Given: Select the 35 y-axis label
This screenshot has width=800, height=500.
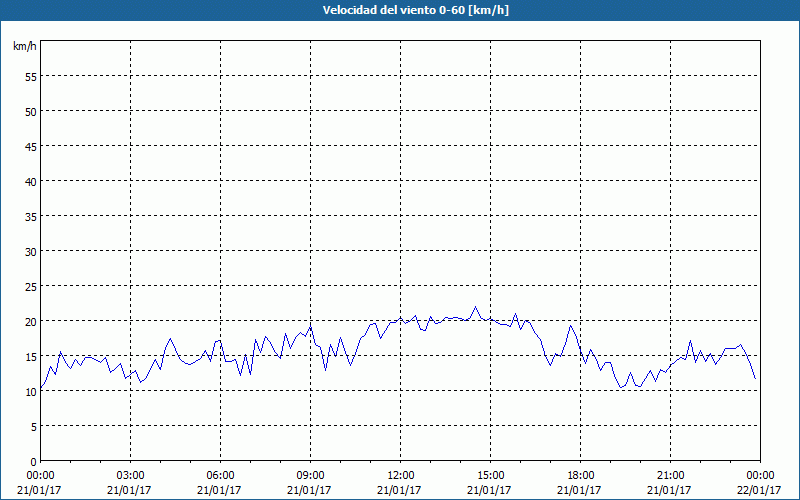Looking at the screenshot, I should coord(31,216).
